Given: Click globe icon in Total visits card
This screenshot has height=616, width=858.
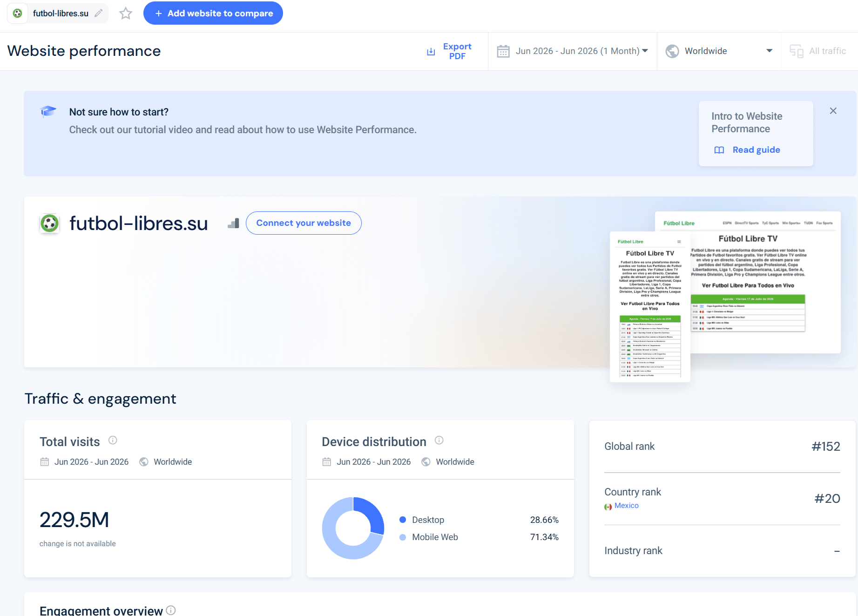Looking at the screenshot, I should pos(144,462).
